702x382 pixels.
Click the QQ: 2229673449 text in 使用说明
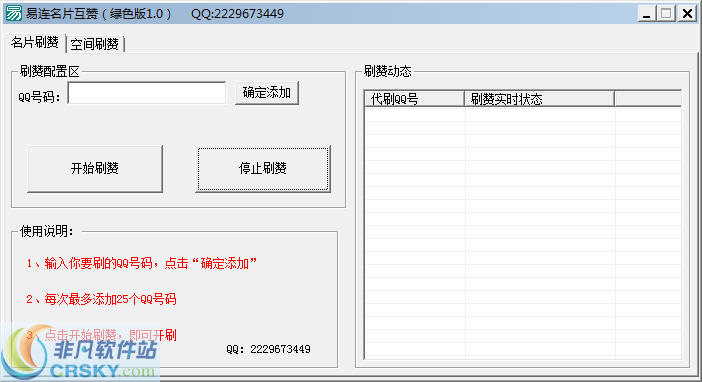(x=268, y=349)
